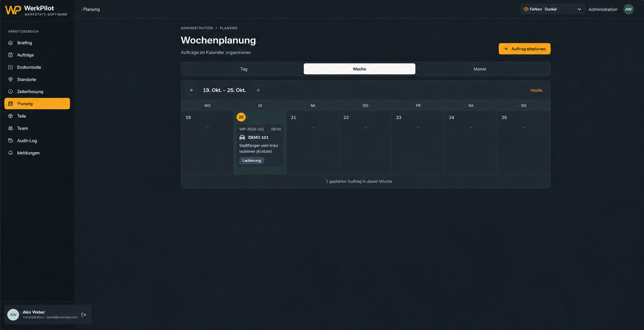Viewport: 644px width, 330px height.
Task: Click the Meldungen bell icon
Action: [x=11, y=153]
